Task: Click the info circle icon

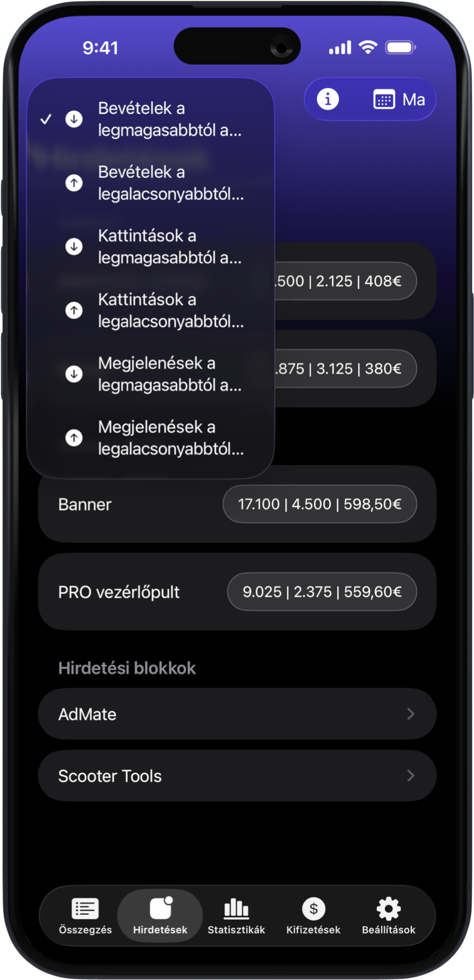Action: [x=328, y=99]
